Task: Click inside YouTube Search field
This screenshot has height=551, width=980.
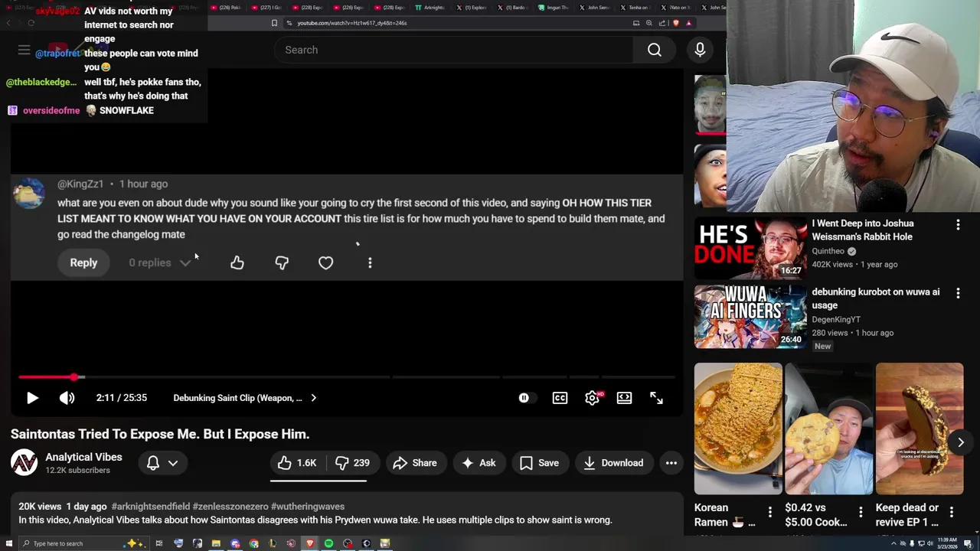Action: 454,50
